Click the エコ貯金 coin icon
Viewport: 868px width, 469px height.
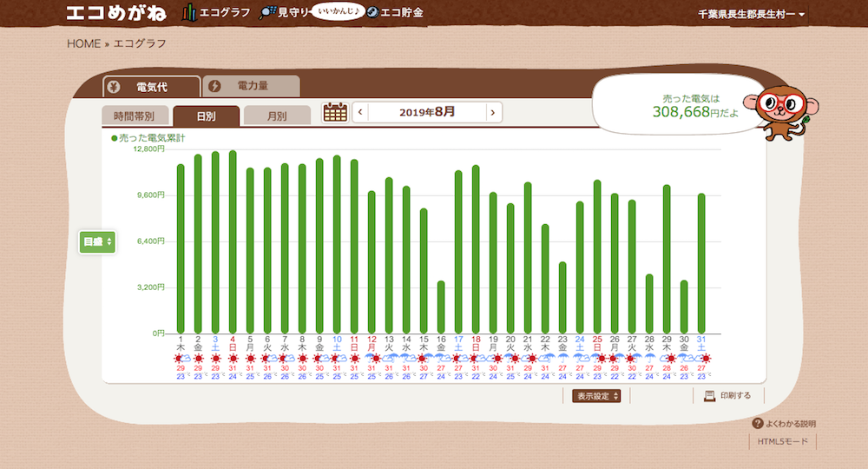372,12
